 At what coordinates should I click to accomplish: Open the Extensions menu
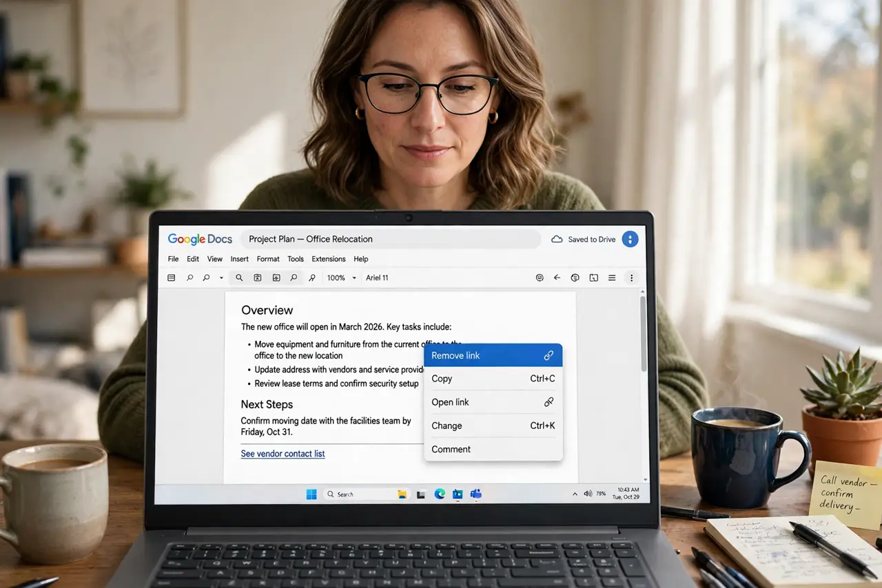coord(329,259)
